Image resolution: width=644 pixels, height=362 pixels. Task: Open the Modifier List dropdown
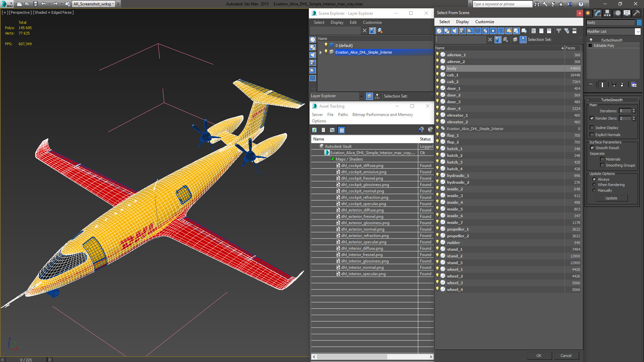[638, 32]
